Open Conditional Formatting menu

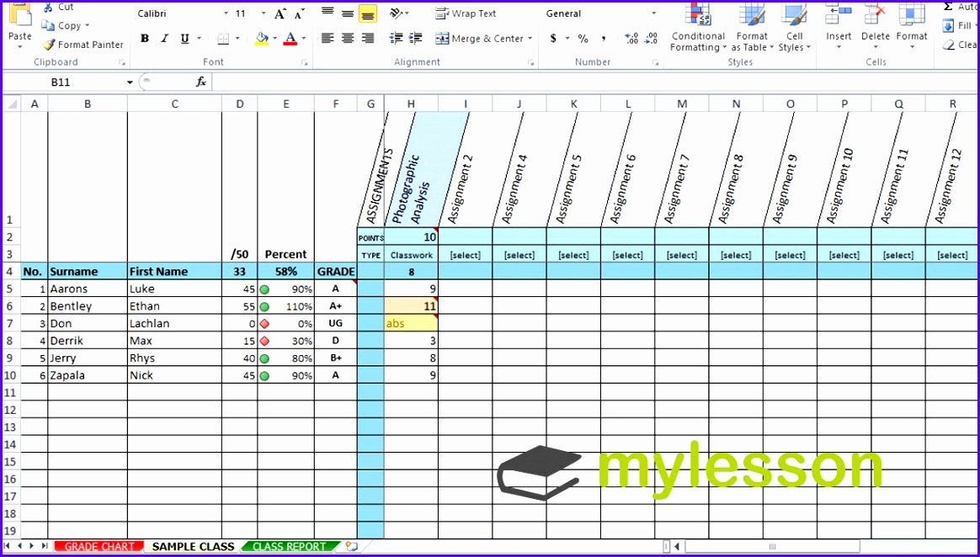698,27
